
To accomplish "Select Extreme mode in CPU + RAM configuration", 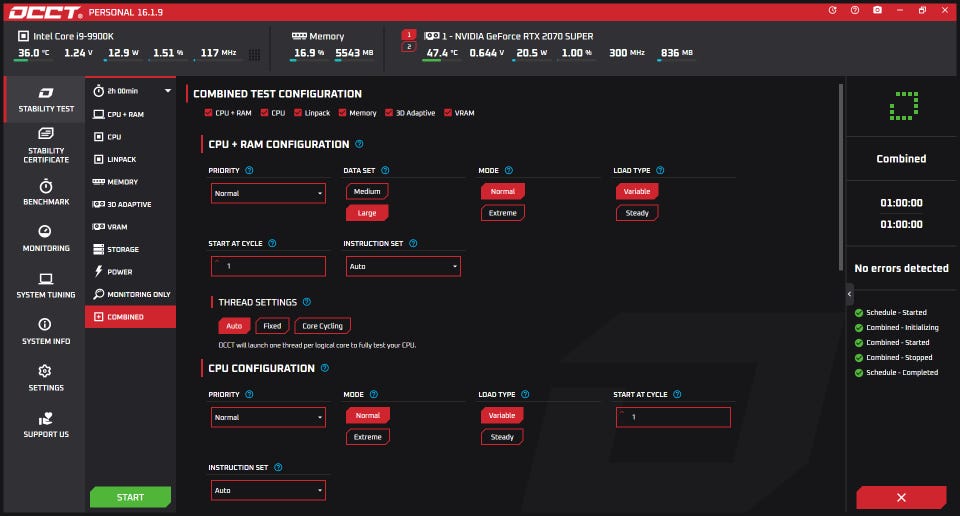I will [503, 213].
